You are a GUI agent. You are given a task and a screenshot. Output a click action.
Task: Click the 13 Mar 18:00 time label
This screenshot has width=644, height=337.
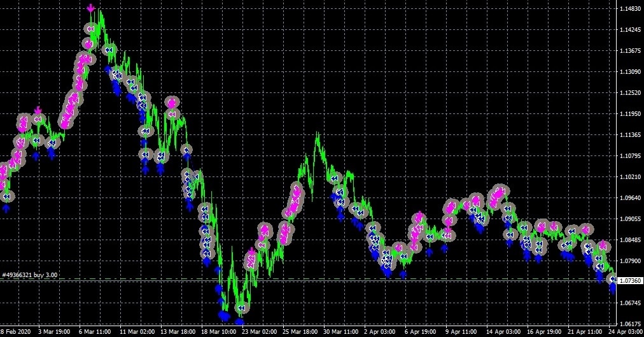178,331
